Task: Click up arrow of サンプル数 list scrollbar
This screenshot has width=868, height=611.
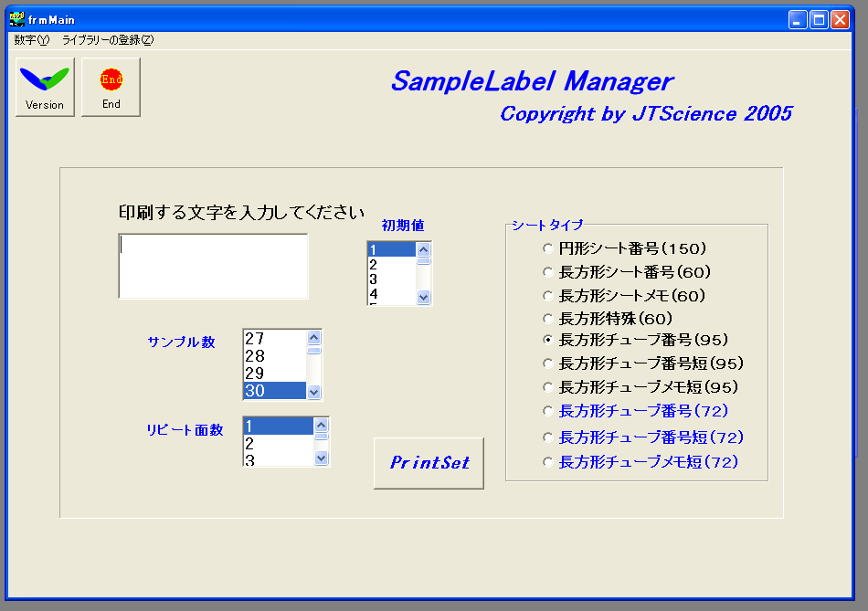Action: click(314, 337)
